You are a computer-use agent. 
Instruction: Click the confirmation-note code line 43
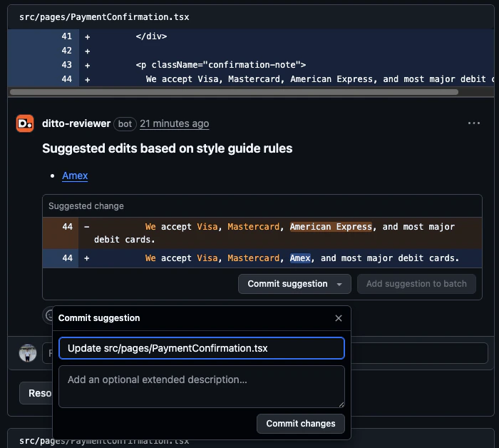(221, 65)
